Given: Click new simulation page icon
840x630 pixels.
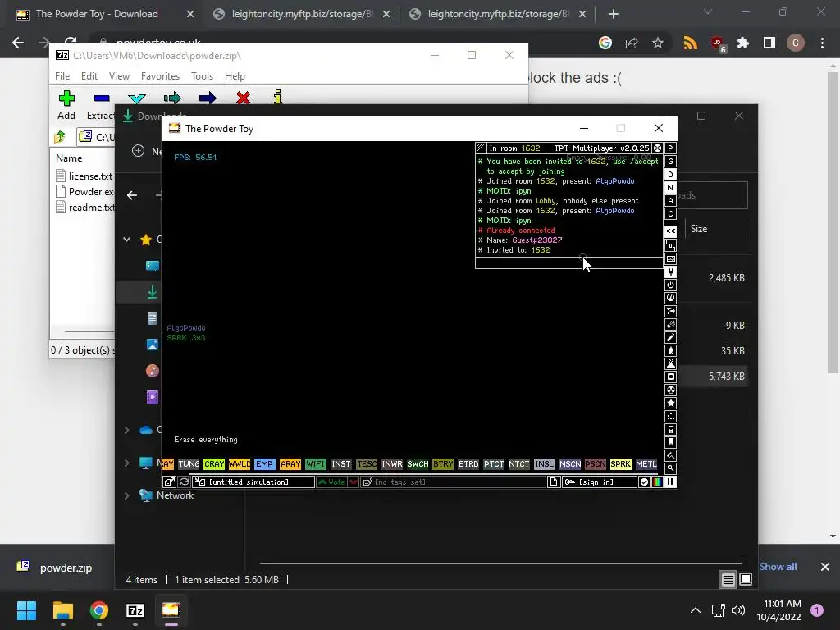Looking at the screenshot, I should (x=554, y=482).
